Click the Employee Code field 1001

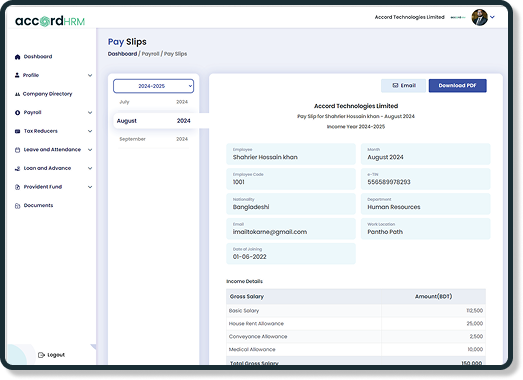(291, 179)
